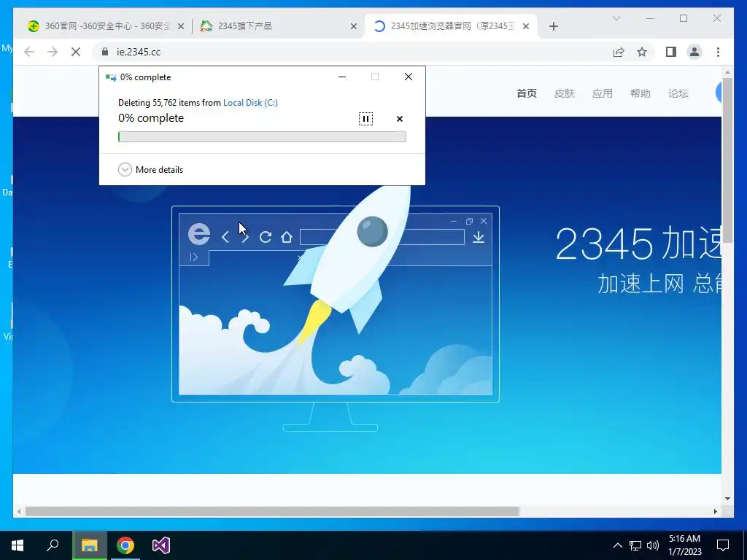
Task: Close the 2345旗下产品 tab
Action: coord(354,26)
